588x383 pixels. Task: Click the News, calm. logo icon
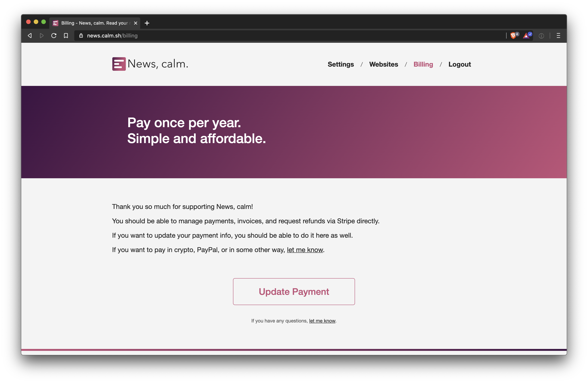point(119,64)
